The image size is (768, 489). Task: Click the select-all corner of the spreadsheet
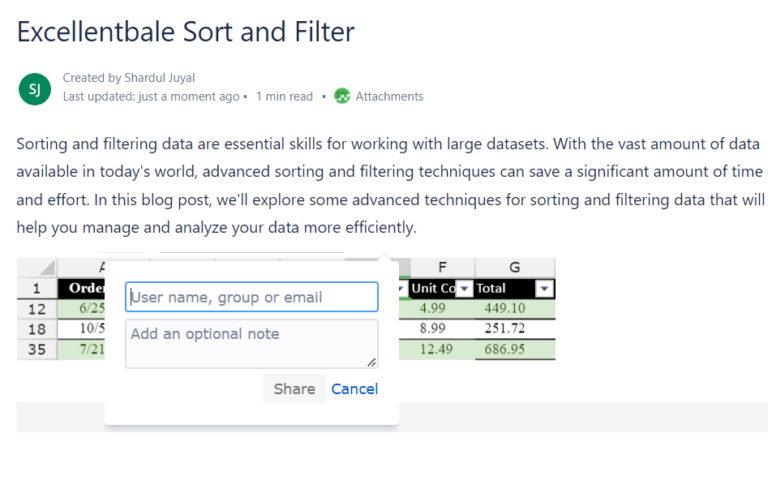[36, 268]
